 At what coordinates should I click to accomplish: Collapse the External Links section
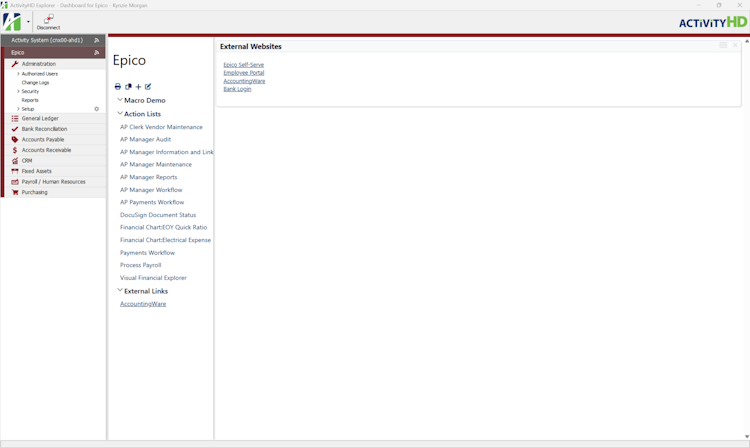pos(120,290)
